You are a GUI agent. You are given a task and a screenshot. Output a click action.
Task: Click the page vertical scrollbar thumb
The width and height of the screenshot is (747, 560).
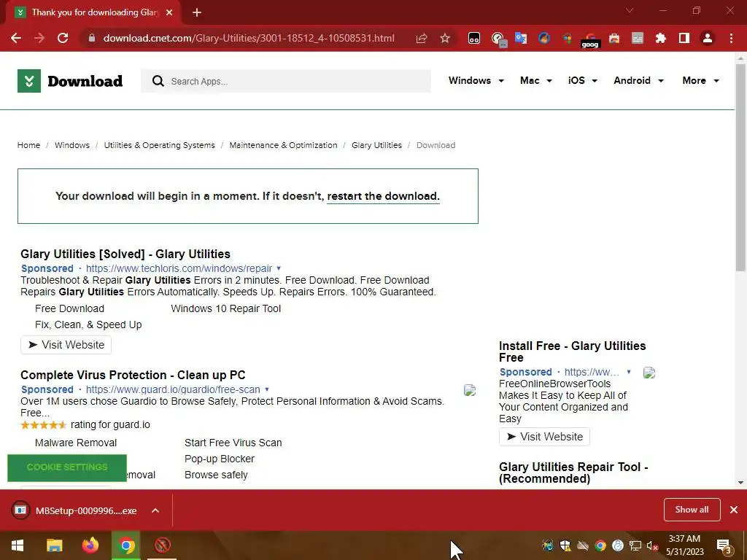click(740, 167)
